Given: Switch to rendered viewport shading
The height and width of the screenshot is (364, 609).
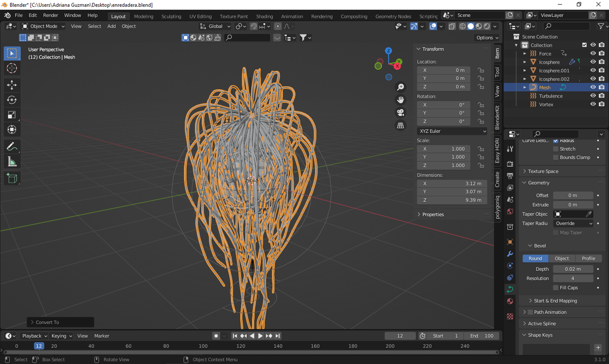Looking at the screenshot, I should [487, 26].
